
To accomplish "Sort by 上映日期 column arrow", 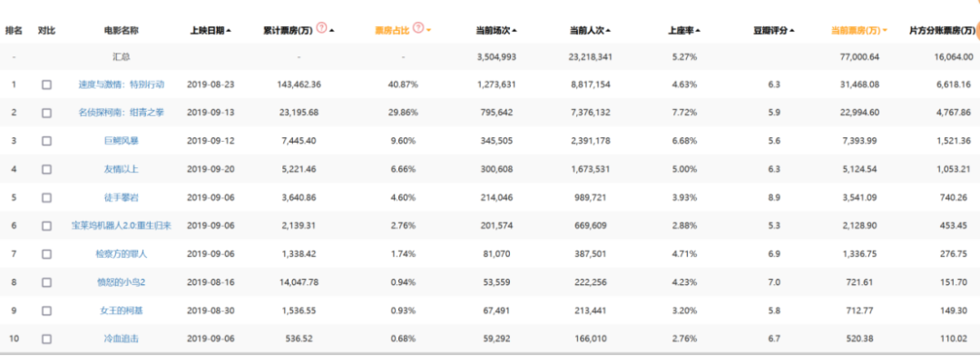I will tap(229, 31).
